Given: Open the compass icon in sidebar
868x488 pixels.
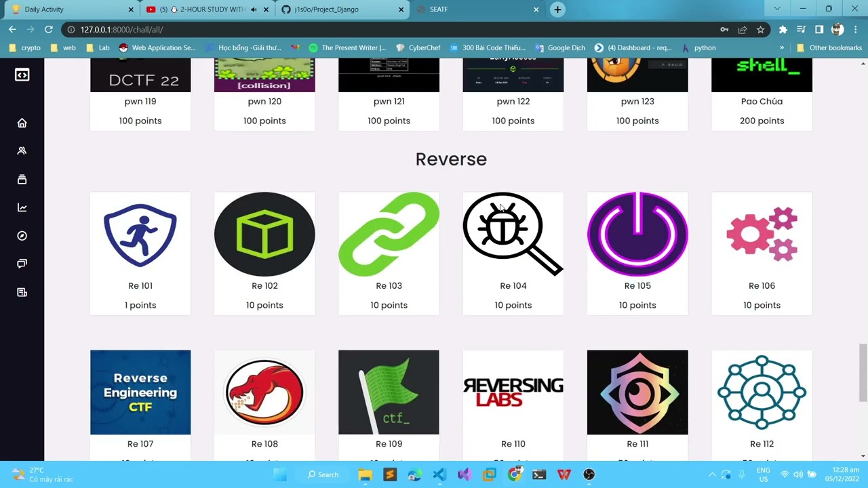Looking at the screenshot, I should [22, 236].
